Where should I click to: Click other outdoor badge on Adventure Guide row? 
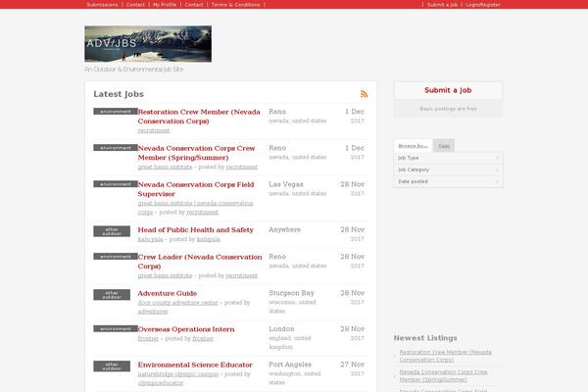point(112,295)
